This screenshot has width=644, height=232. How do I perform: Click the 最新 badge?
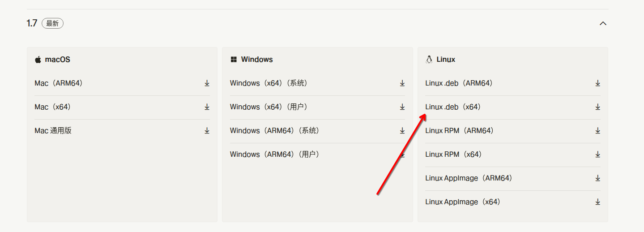click(52, 24)
